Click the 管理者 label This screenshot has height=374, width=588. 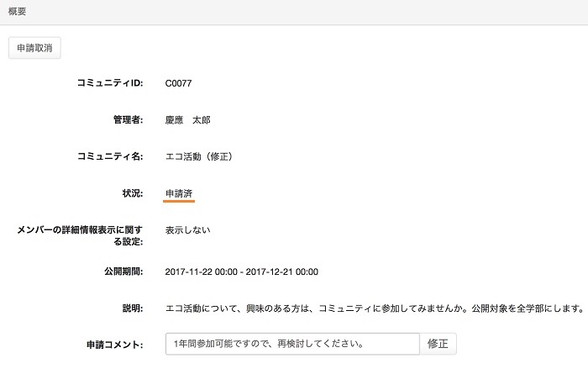pos(128,119)
